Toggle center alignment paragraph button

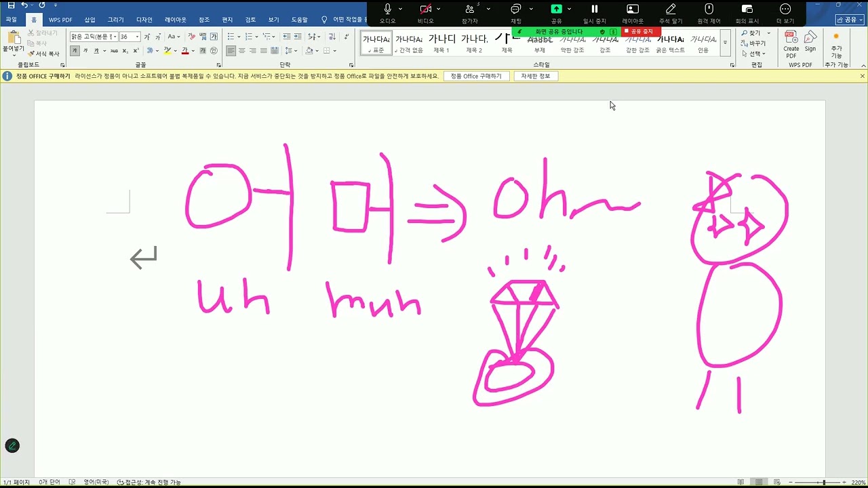[x=242, y=51]
